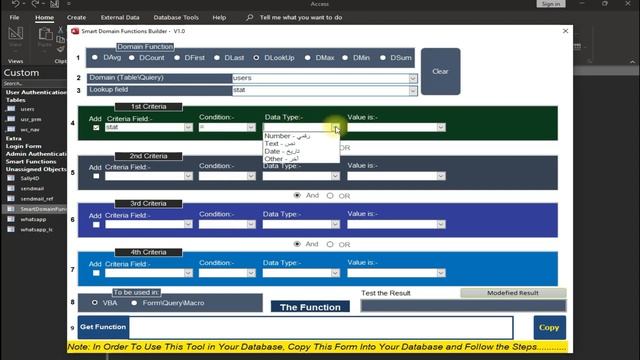Open the View icon in ribbon
The image size is (640, 360).
pyautogui.click(x=16, y=33)
